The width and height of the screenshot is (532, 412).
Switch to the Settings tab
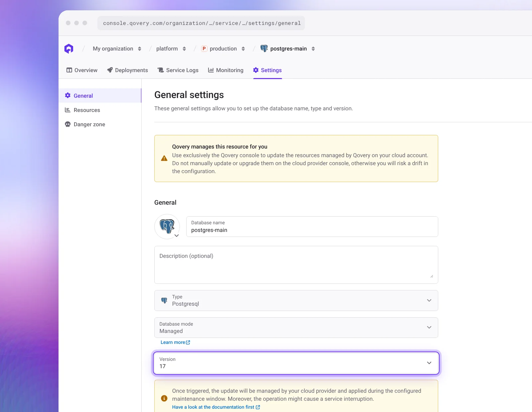click(267, 70)
